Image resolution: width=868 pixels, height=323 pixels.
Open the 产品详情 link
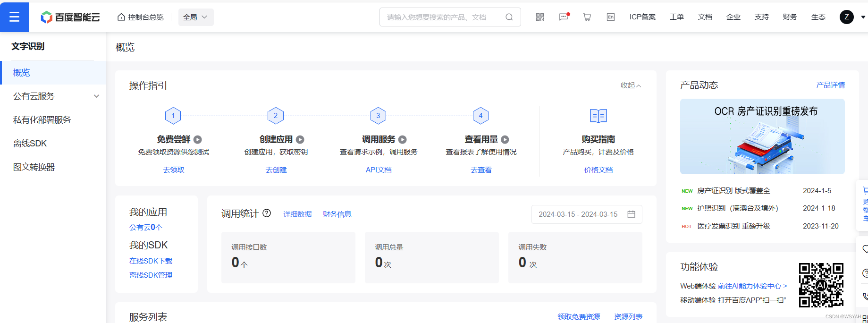click(x=831, y=85)
